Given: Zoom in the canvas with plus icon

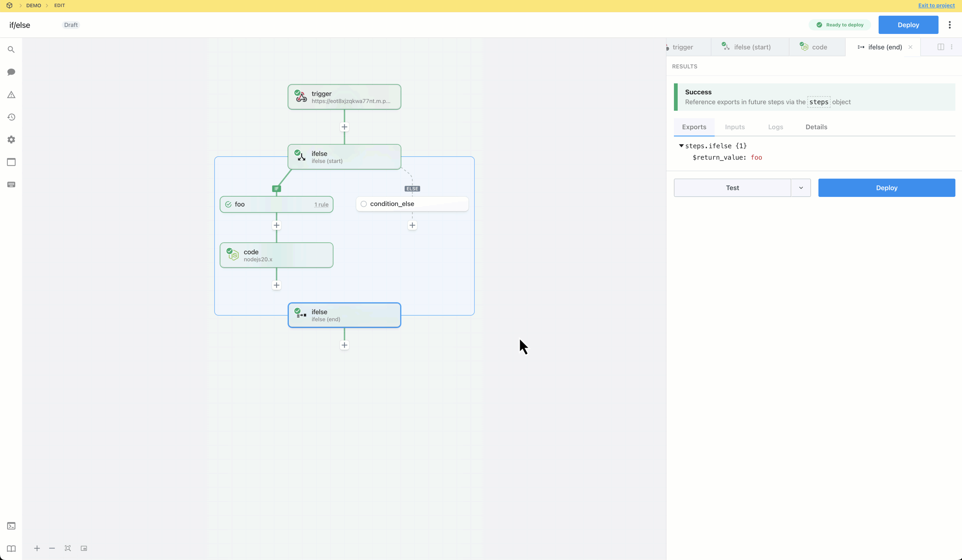Looking at the screenshot, I should pyautogui.click(x=37, y=549).
